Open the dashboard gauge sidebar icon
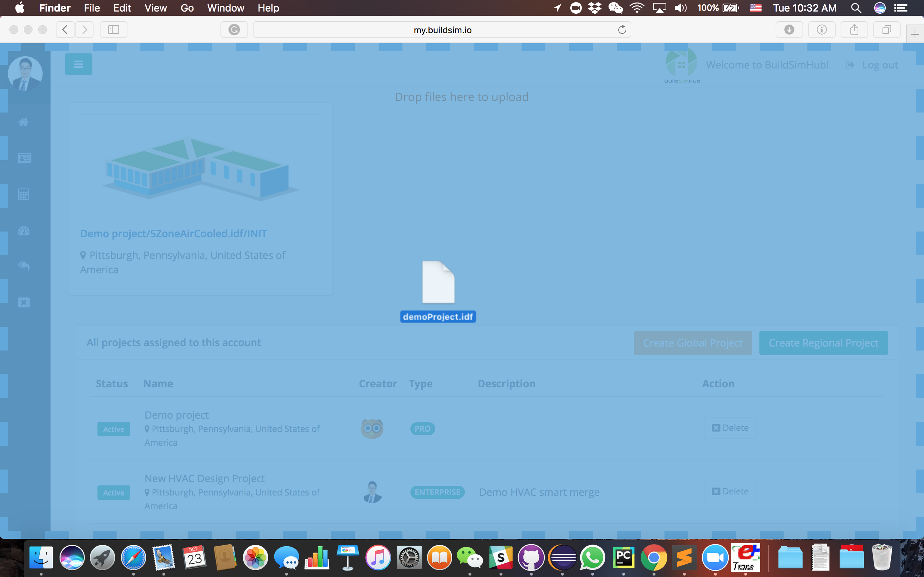Image resolution: width=924 pixels, height=577 pixels. [24, 230]
